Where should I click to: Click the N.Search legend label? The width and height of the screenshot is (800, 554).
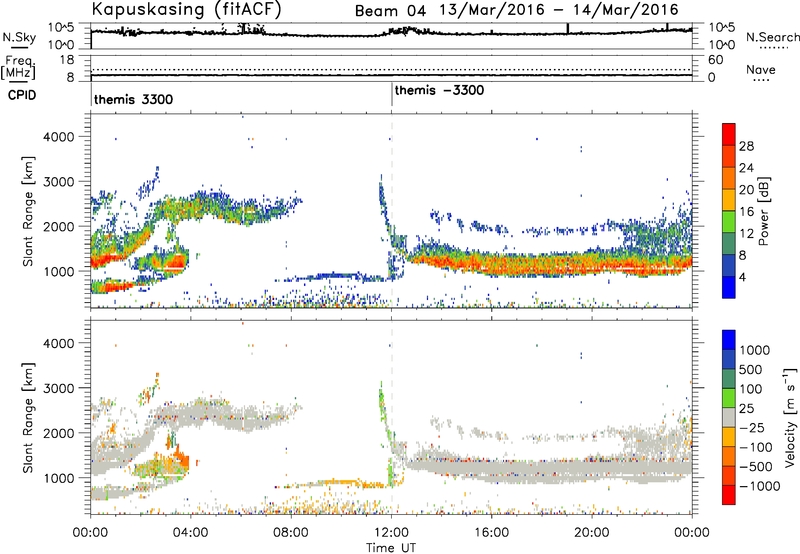pos(773,37)
